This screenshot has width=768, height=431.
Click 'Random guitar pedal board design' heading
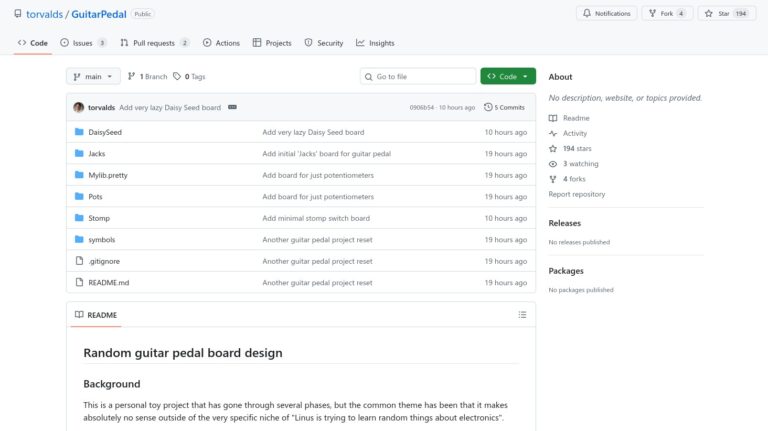click(x=183, y=353)
